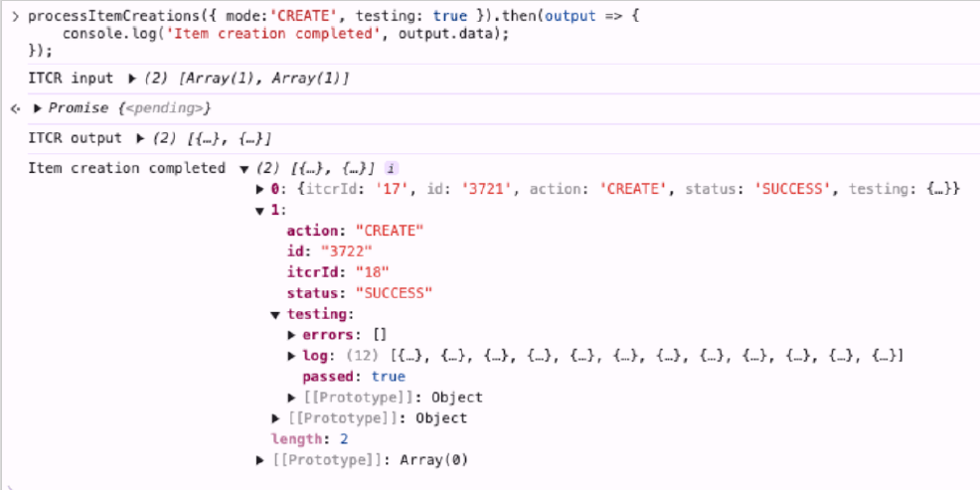Expand the ITCR output array

[140, 139]
